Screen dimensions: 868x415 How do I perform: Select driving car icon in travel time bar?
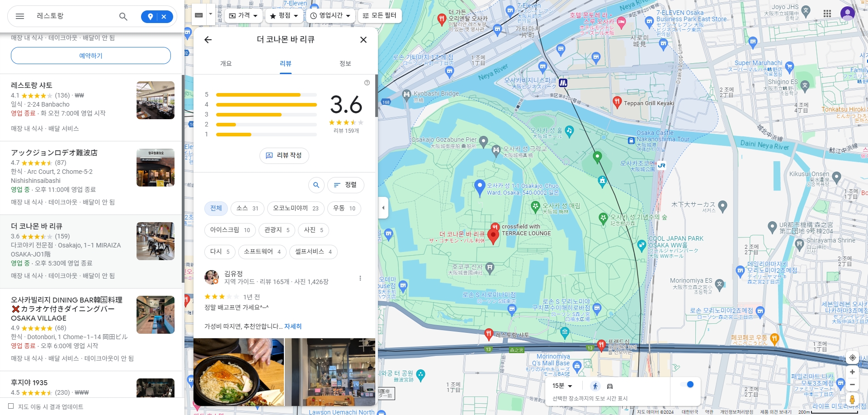(x=609, y=386)
